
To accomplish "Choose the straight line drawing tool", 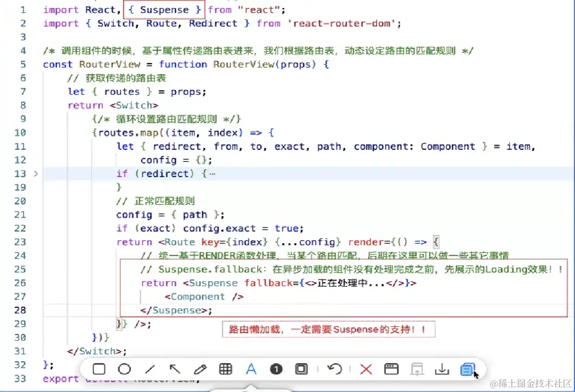I will pyautogui.click(x=150, y=369).
